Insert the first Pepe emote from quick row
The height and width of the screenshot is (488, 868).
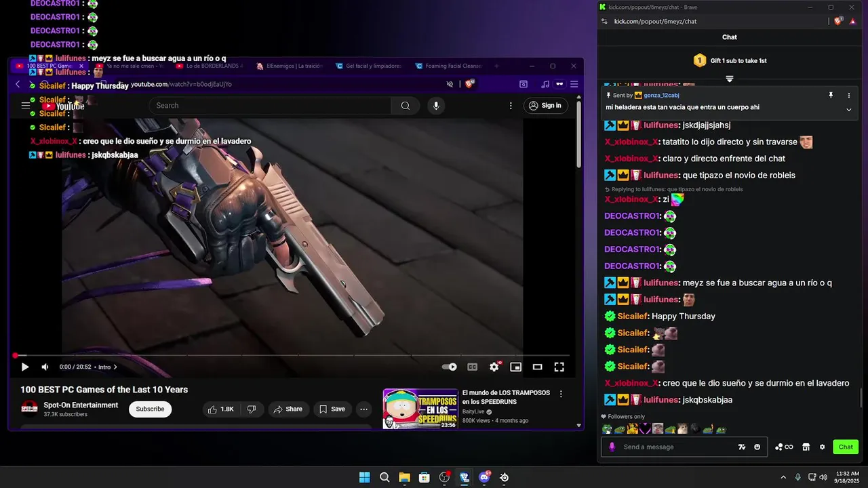pyautogui.click(x=607, y=429)
